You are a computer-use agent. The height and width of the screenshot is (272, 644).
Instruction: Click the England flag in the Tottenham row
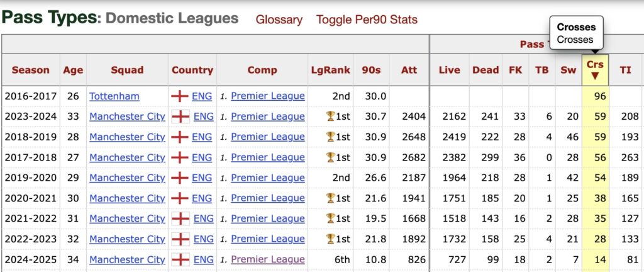point(180,96)
